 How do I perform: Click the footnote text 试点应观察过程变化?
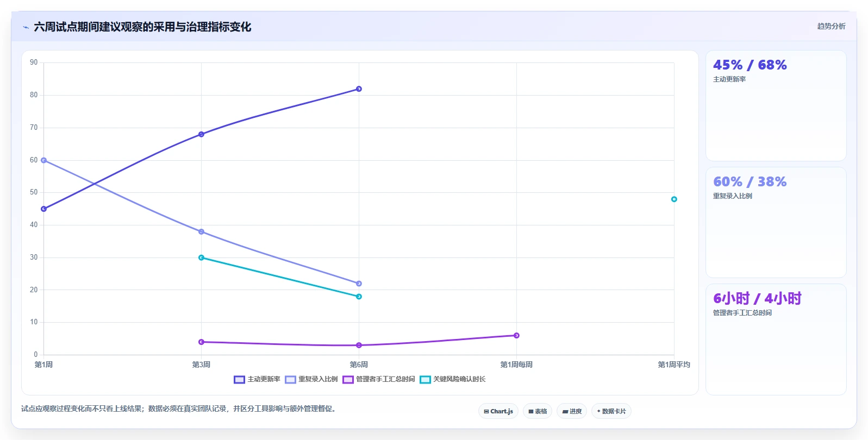coord(179,408)
